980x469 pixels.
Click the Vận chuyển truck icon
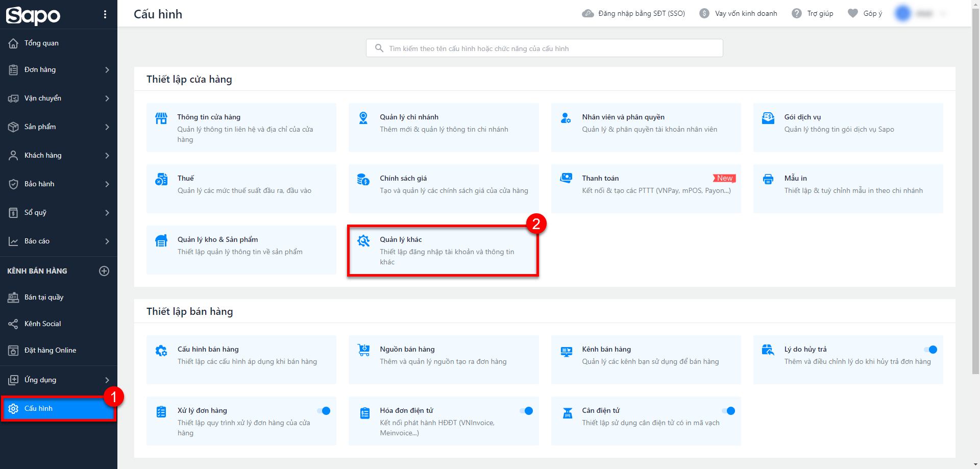[x=13, y=98]
